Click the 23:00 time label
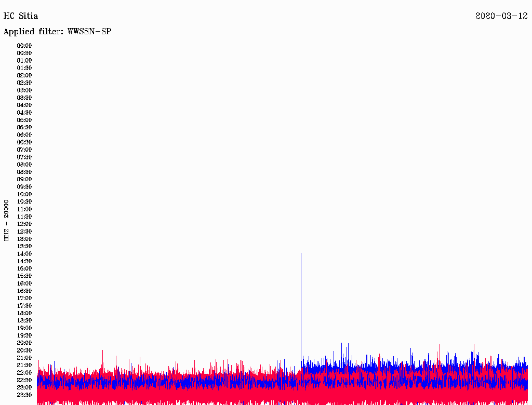Image resolution: width=532 pixels, height=405 pixels. click(x=24, y=387)
